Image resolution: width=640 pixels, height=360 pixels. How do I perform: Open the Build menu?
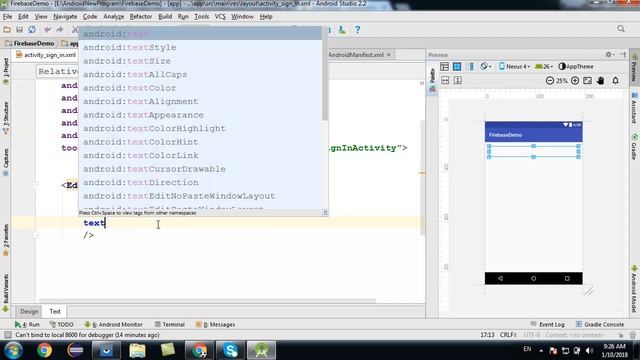(x=165, y=17)
